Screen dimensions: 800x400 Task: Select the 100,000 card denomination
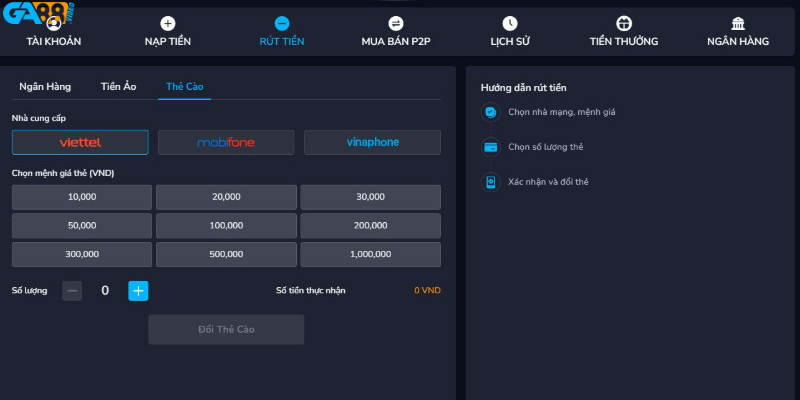coord(226,226)
